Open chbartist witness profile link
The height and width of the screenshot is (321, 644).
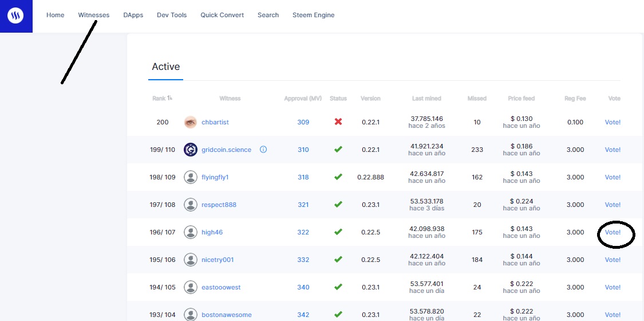tap(215, 122)
